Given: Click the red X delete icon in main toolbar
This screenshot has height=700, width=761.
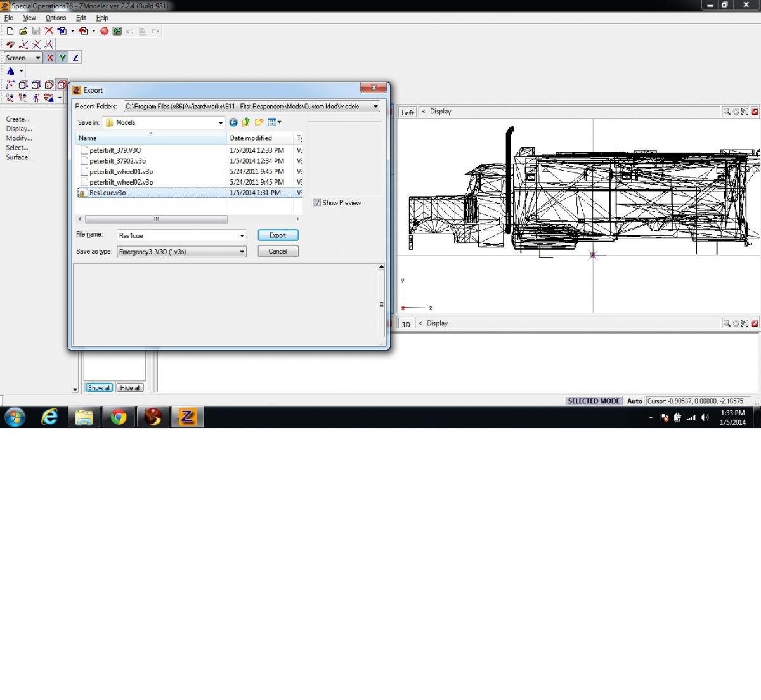Looking at the screenshot, I should click(49, 31).
